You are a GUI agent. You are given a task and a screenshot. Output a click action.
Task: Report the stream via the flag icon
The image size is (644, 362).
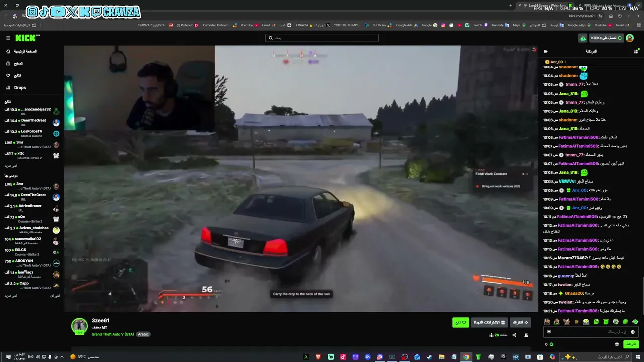(x=526, y=335)
